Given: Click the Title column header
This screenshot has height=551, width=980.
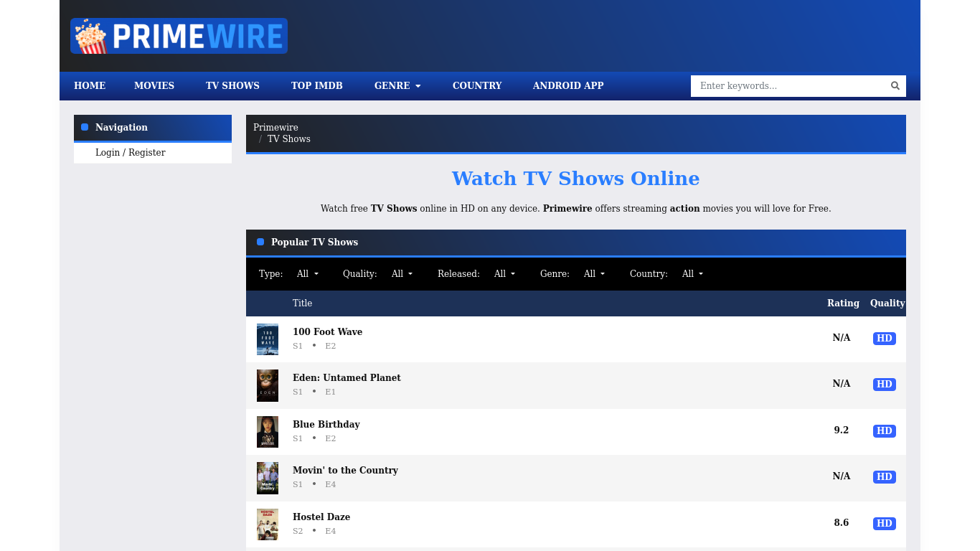Looking at the screenshot, I should click(x=302, y=303).
